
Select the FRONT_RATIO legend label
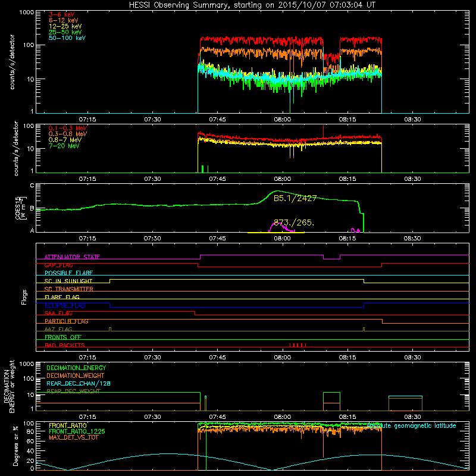coord(68,425)
